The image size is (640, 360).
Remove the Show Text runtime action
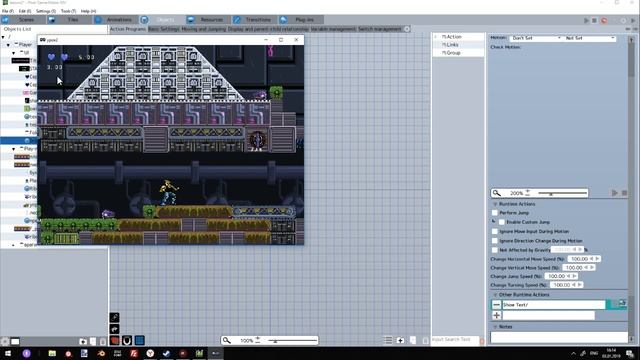[x=496, y=305]
